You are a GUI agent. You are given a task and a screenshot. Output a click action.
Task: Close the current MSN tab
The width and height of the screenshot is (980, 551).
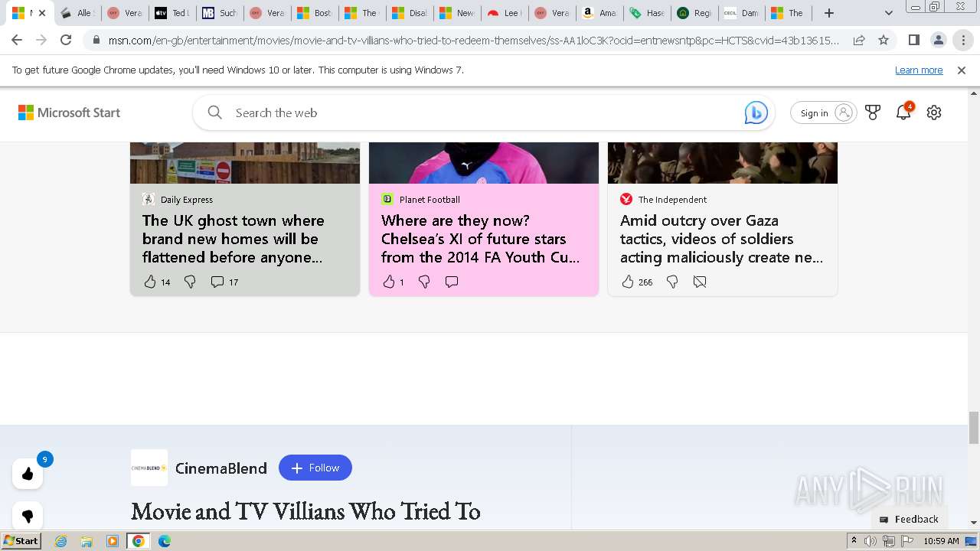pyautogui.click(x=41, y=13)
